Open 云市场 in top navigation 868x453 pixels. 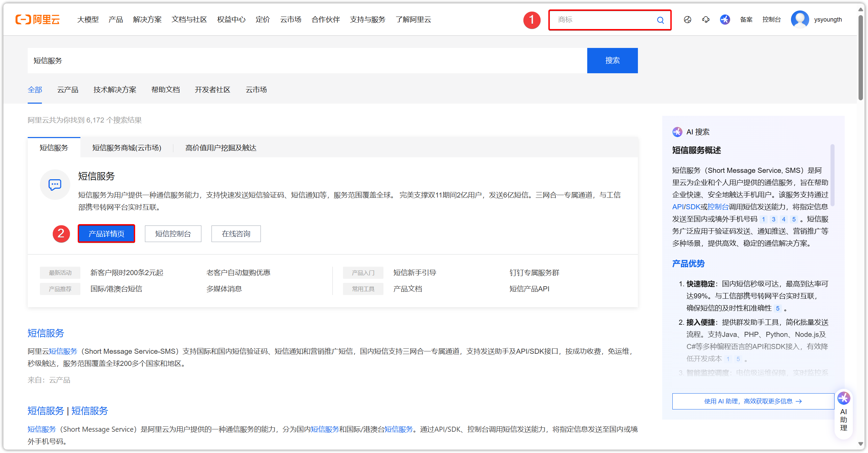(x=291, y=20)
